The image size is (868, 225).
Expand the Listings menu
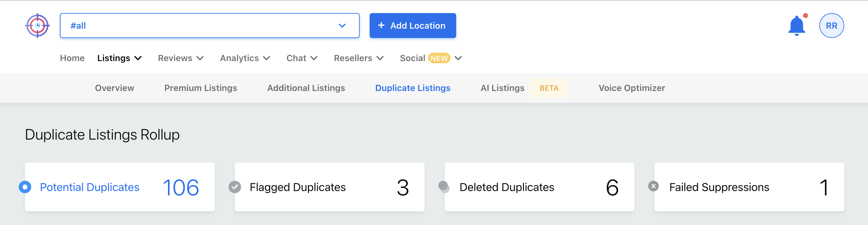(119, 58)
